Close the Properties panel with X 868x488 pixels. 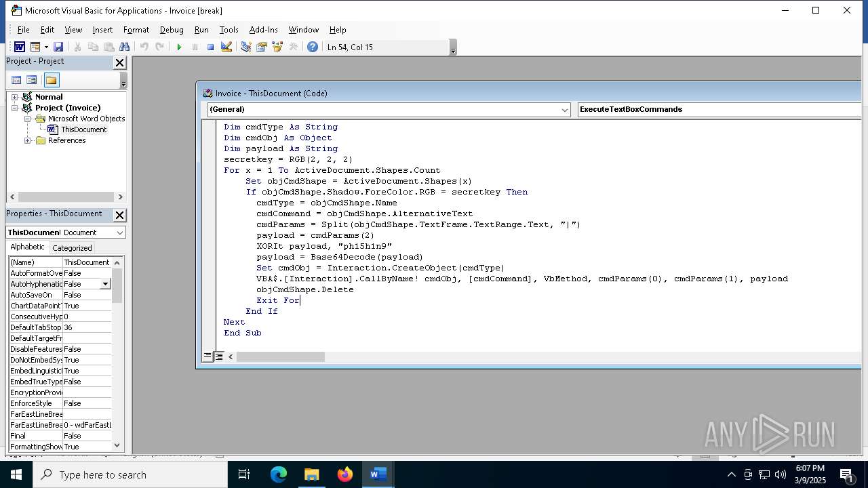tap(119, 215)
